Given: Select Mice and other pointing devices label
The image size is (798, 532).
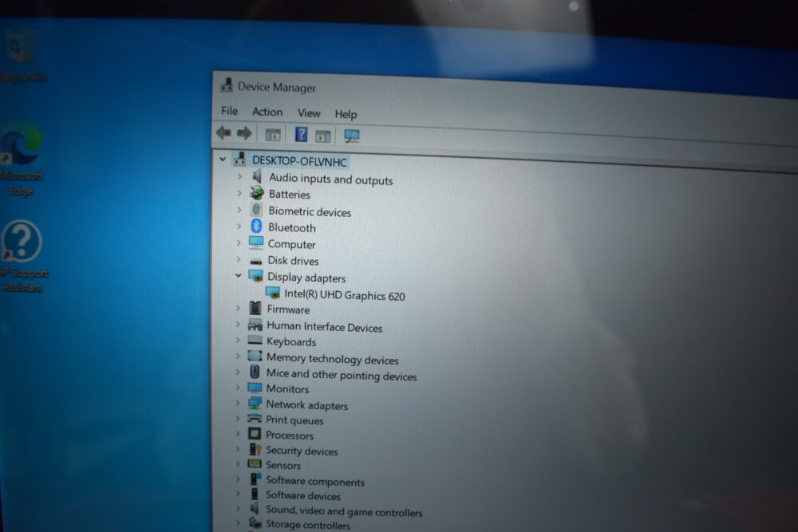Looking at the screenshot, I should [x=342, y=375].
